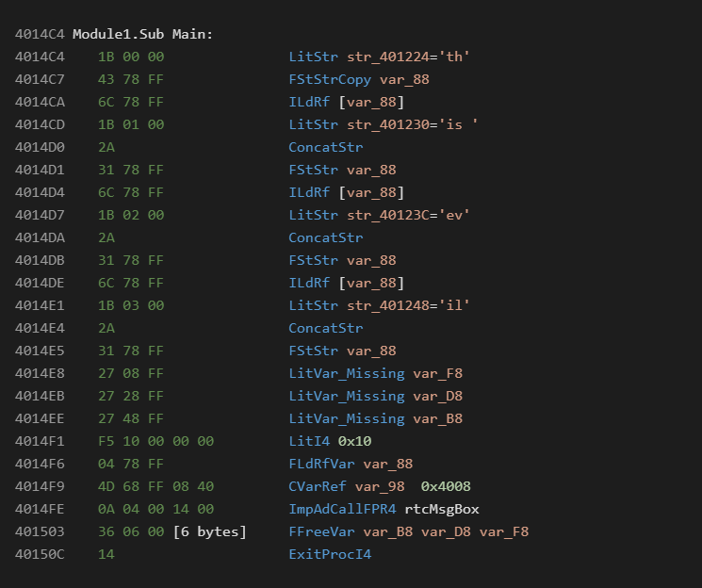Click the 0x4008 constant in CVarRef

pos(446,486)
